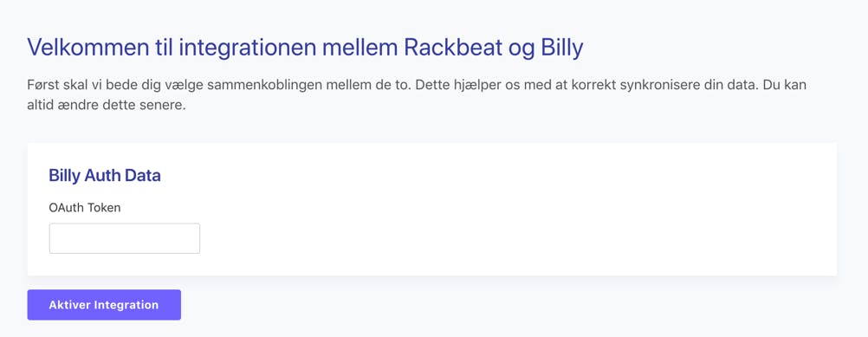Click the OAuth Token label
The image size is (868, 337).
coord(85,208)
